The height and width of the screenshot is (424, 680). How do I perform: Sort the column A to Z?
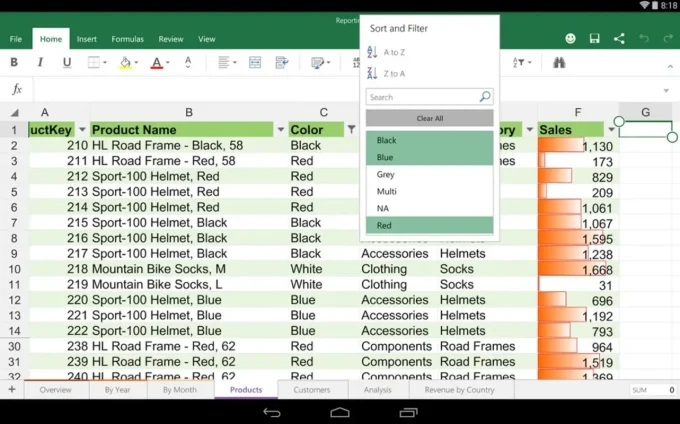[394, 52]
